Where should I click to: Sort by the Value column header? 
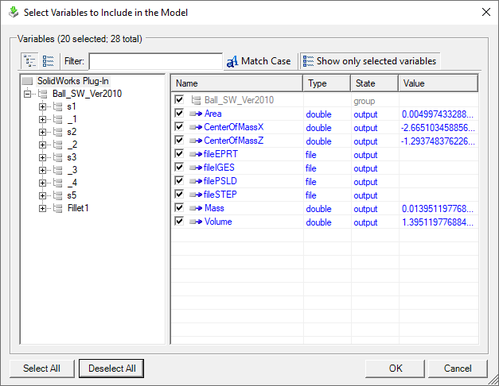click(438, 83)
